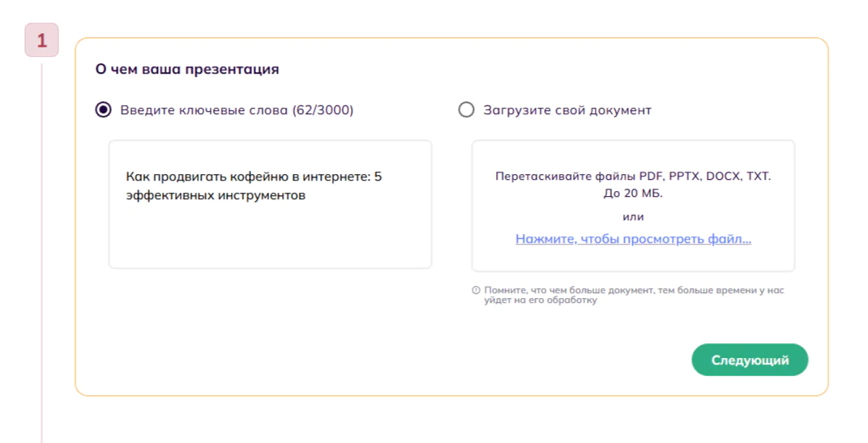
Task: Click the 'Перетаскивайте файлы PDF, PPTX, DOCX, TXT.' text
Action: (x=633, y=177)
